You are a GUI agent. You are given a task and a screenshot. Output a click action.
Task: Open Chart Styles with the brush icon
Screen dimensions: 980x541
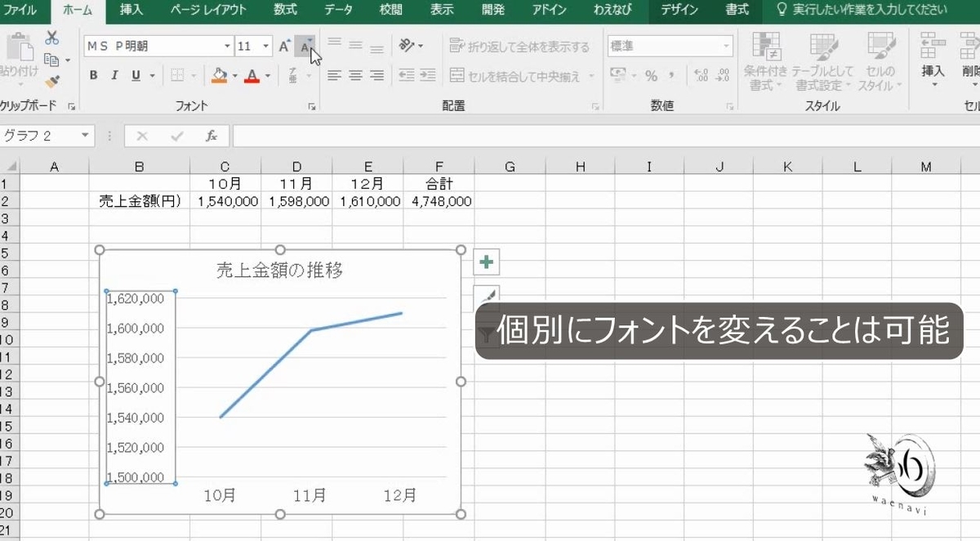click(486, 294)
